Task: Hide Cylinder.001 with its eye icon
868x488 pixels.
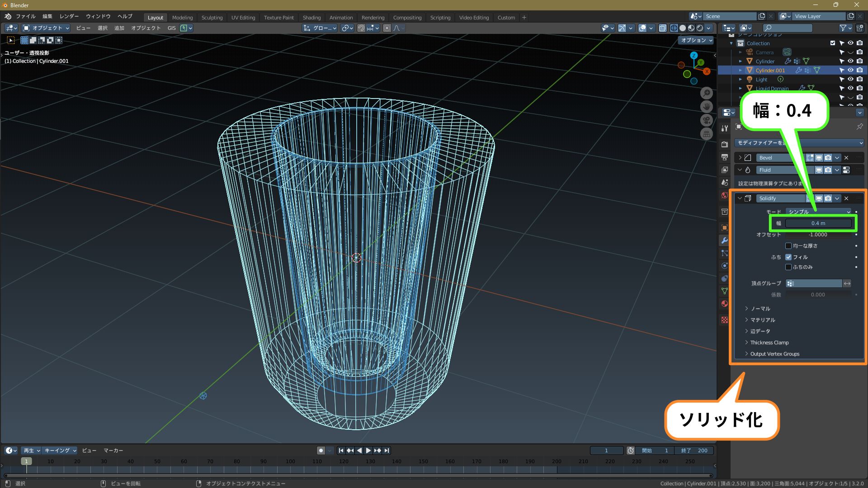Action: pyautogui.click(x=850, y=70)
